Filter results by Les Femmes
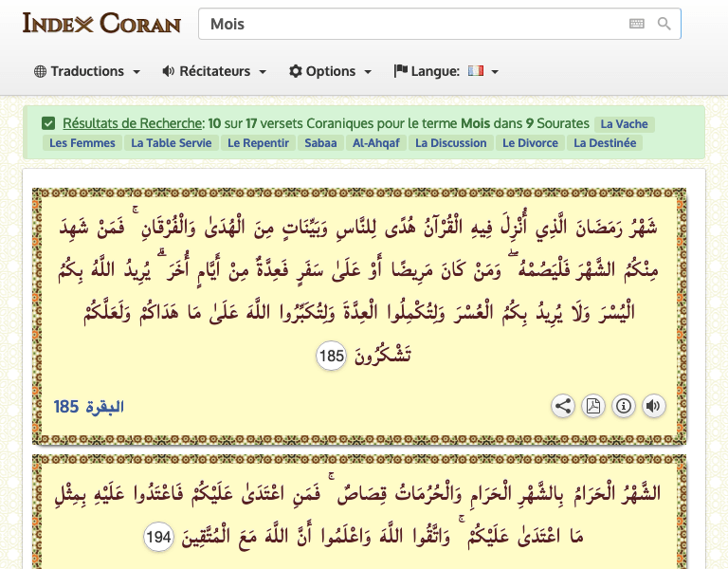The image size is (728, 569). click(x=82, y=143)
